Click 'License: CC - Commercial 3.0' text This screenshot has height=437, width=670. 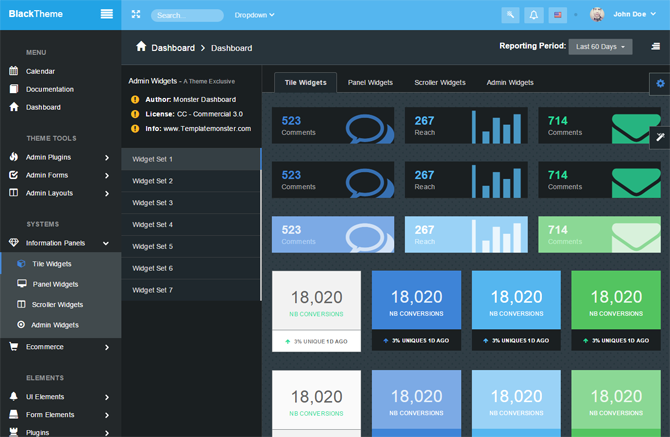pyautogui.click(x=194, y=114)
